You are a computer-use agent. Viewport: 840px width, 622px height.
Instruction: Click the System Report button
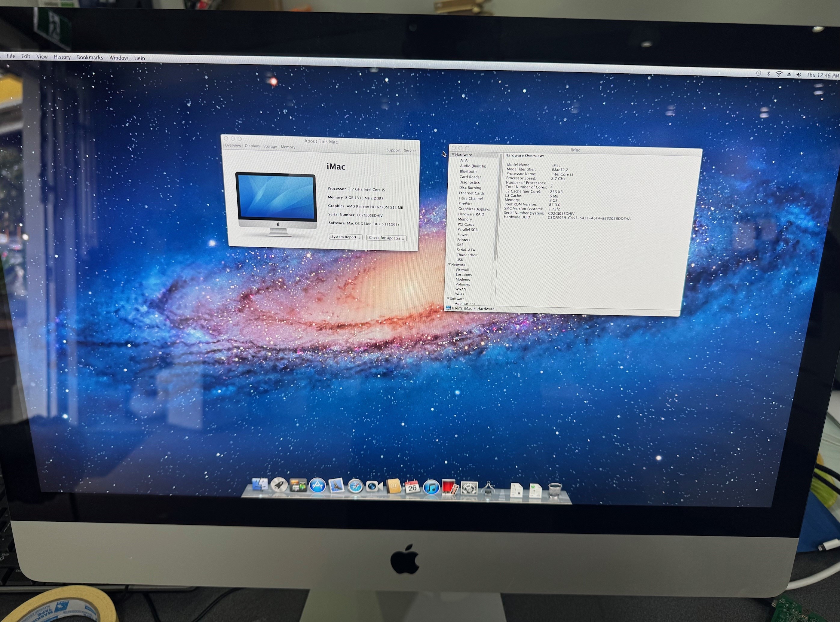pos(345,237)
